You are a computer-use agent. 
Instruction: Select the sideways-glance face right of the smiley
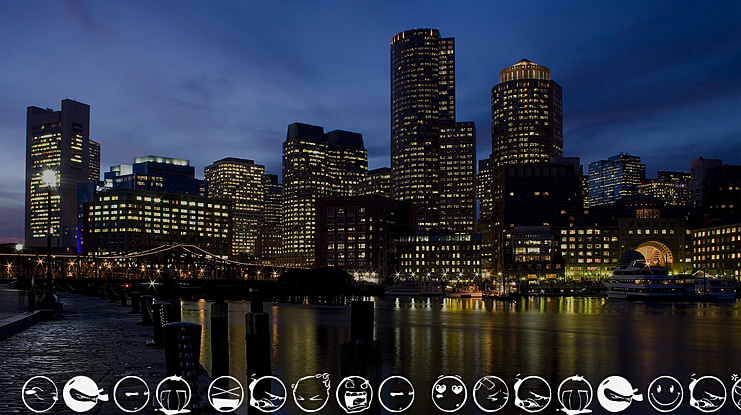707,393
